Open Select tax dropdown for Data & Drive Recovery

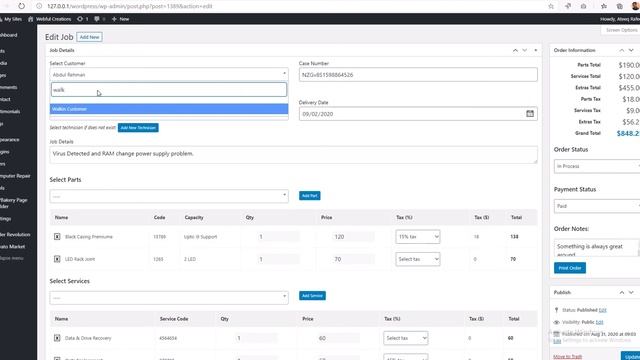point(406,338)
